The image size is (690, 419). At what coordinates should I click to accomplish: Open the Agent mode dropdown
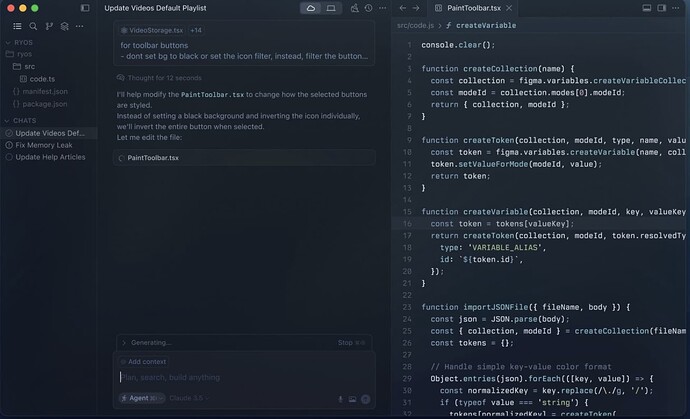[x=142, y=398]
